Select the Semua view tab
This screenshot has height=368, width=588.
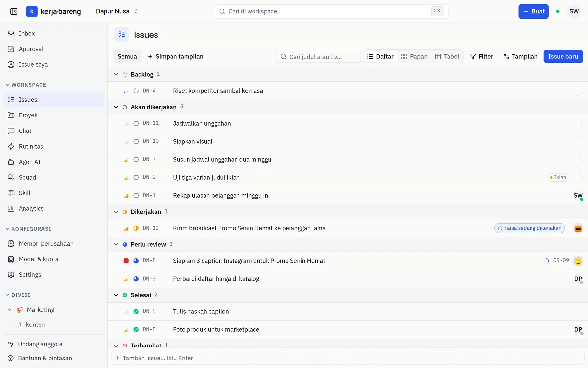[x=127, y=56]
